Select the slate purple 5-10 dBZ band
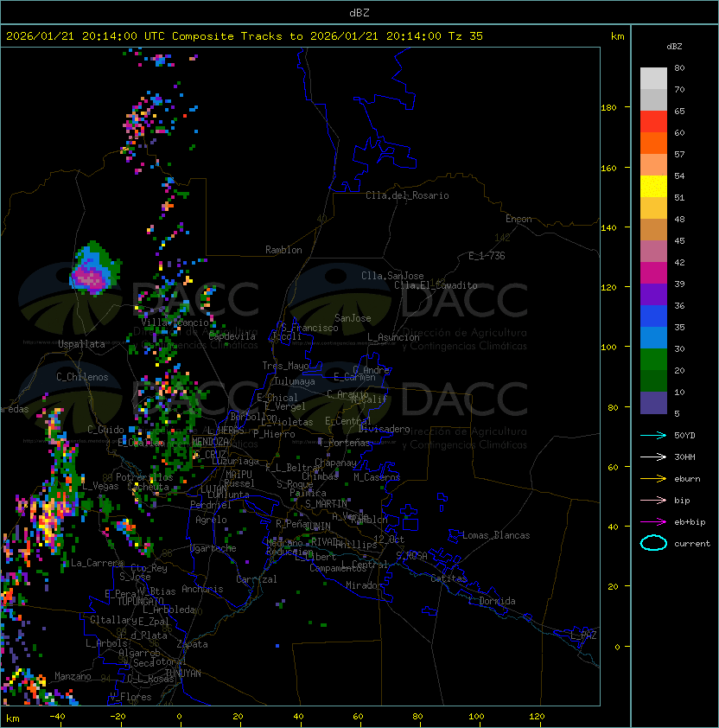Viewport: 719px width, 728px height. coord(653,403)
